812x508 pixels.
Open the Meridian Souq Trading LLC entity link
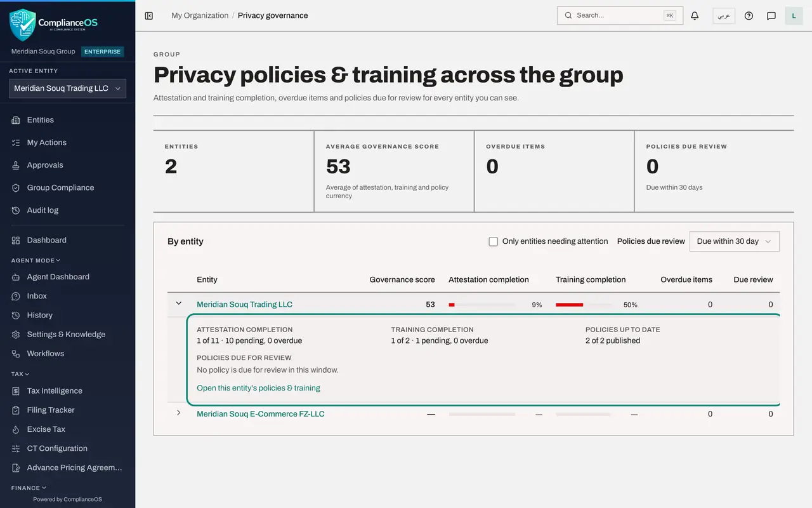coord(244,304)
